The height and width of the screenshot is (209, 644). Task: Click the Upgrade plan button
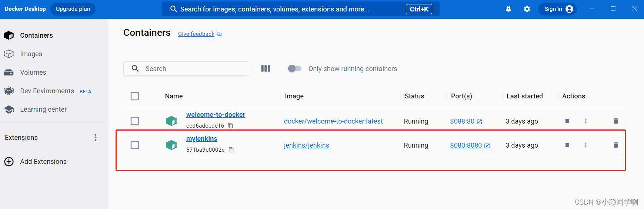click(73, 9)
